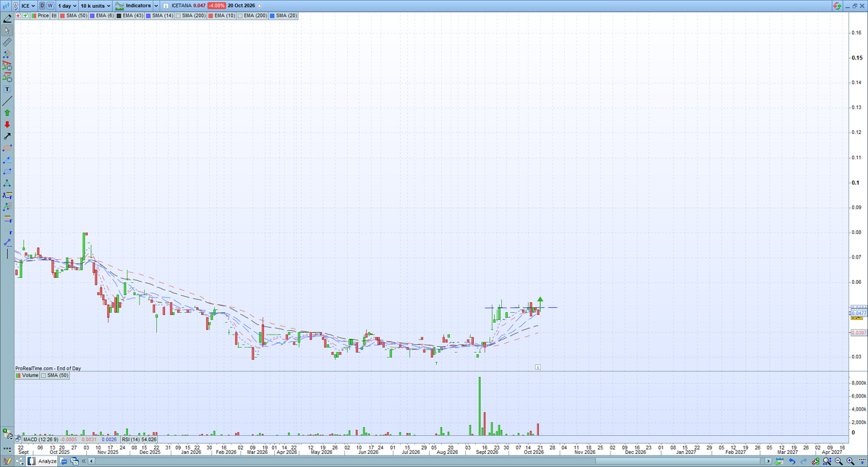Select the green up arrow tool

point(7,113)
